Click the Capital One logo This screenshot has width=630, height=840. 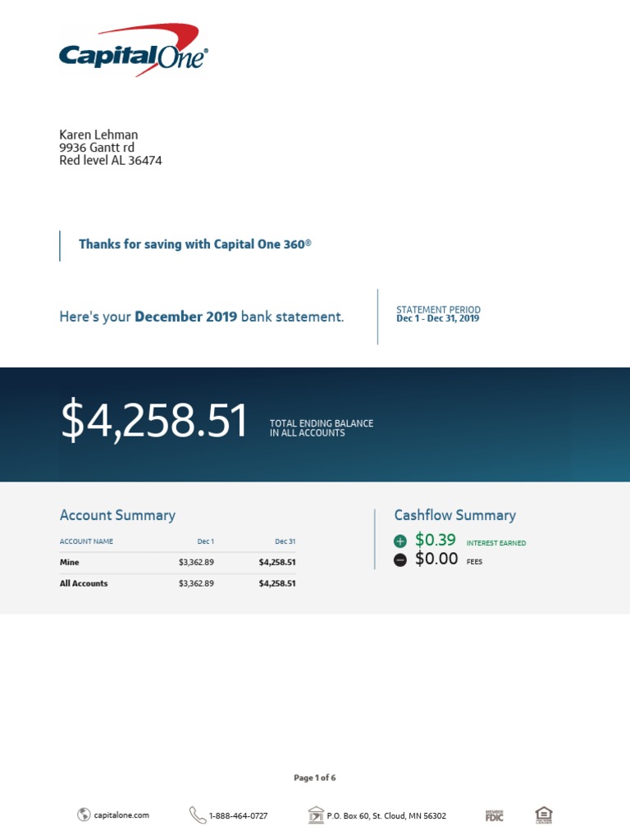pyautogui.click(x=133, y=51)
